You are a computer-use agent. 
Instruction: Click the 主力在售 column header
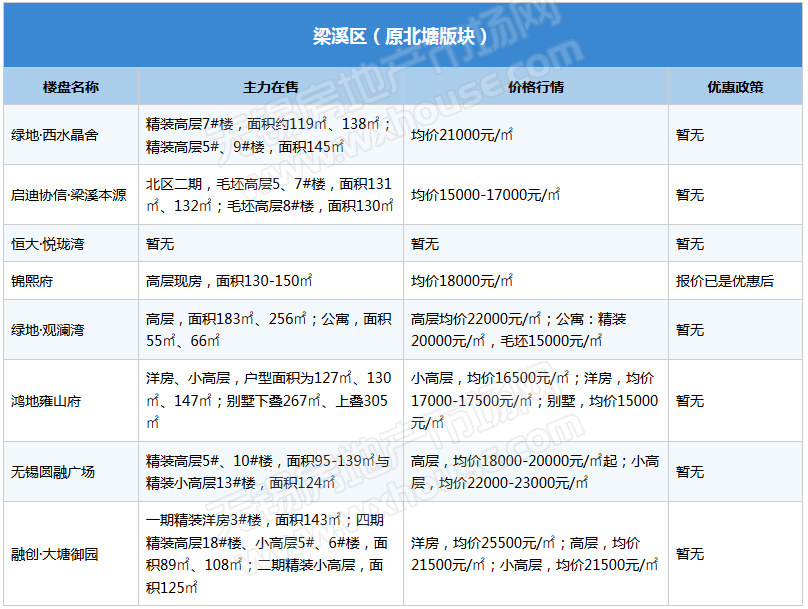[270, 87]
